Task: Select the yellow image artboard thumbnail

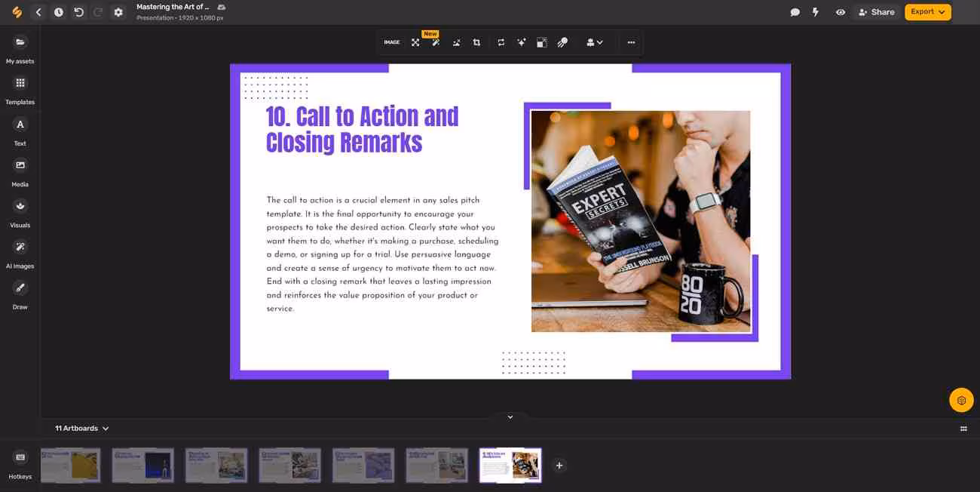Action: pos(69,466)
